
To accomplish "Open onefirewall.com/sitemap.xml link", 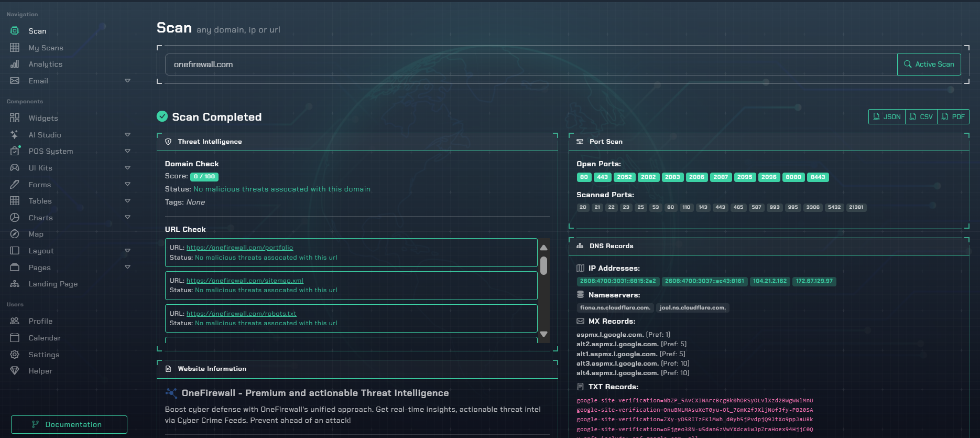I will 245,281.
